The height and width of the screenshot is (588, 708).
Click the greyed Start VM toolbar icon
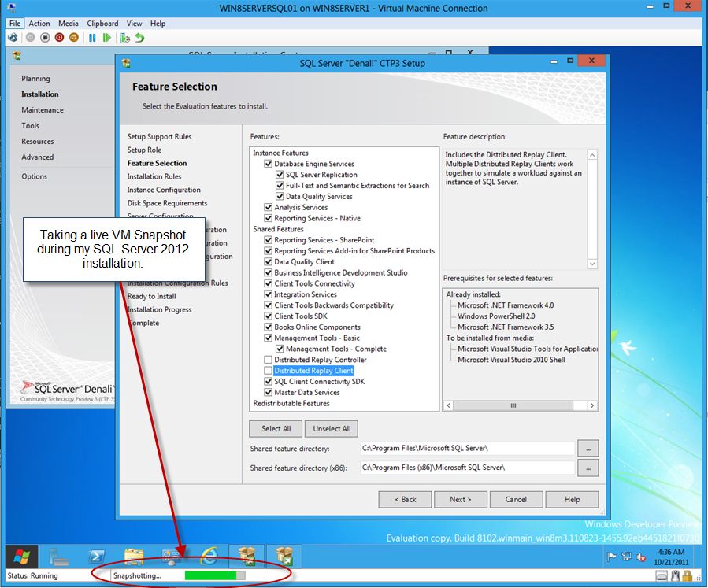(x=30, y=38)
